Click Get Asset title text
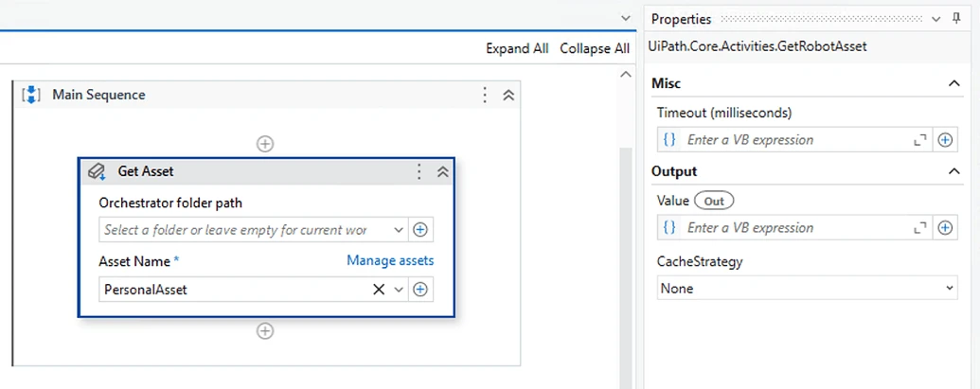980x389 pixels. (x=146, y=171)
